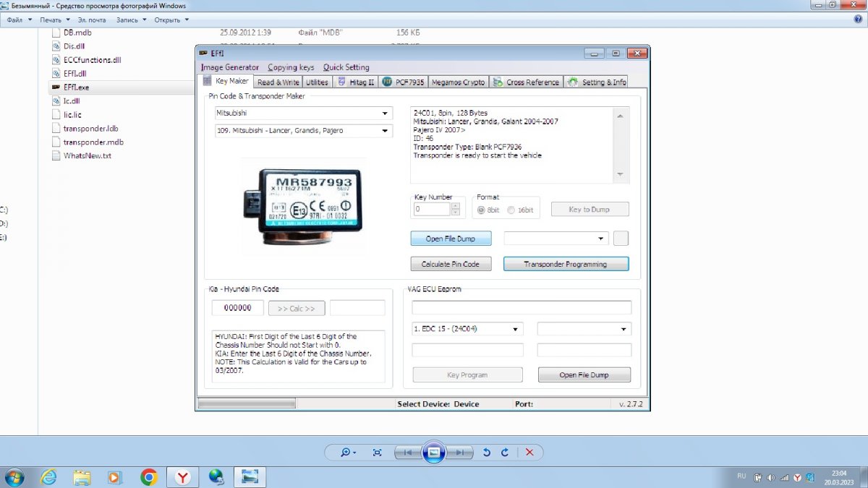Expand the Mitsubishi make dropdown
868x488 pixels.
[385, 114]
